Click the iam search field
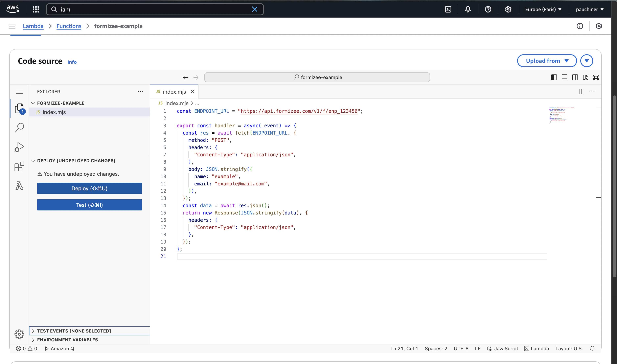 [155, 9]
